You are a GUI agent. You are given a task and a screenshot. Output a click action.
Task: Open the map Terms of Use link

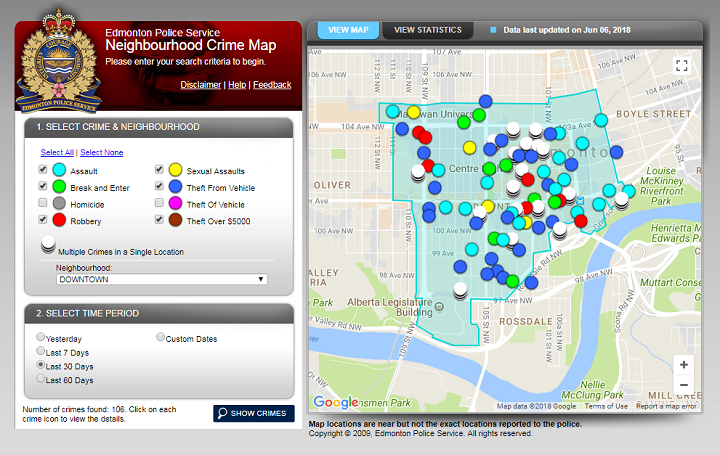tap(606, 406)
